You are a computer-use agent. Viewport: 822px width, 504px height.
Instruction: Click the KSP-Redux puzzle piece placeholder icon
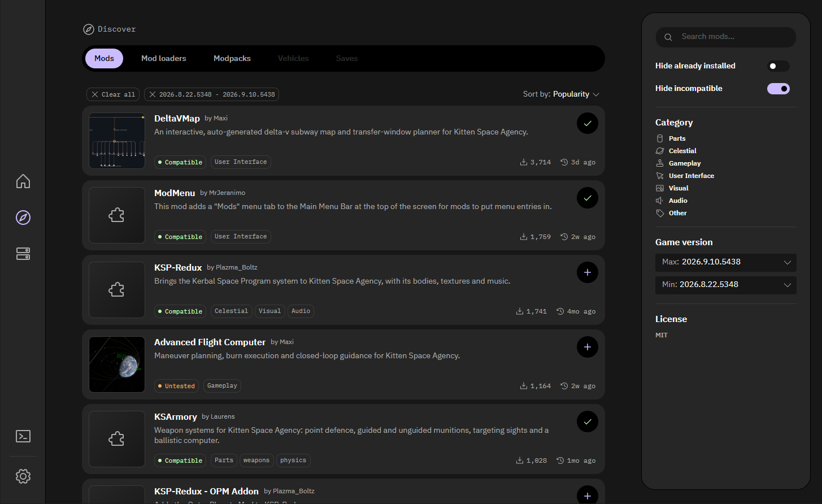117,290
